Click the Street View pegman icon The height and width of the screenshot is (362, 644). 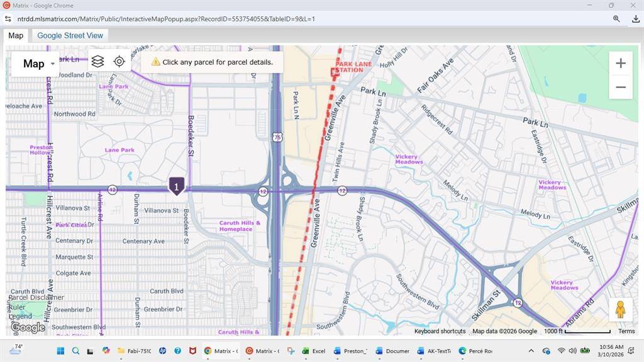click(620, 310)
